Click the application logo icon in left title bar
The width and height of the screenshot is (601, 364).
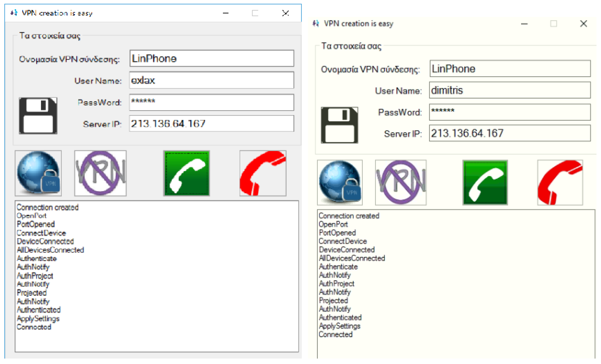(x=13, y=13)
